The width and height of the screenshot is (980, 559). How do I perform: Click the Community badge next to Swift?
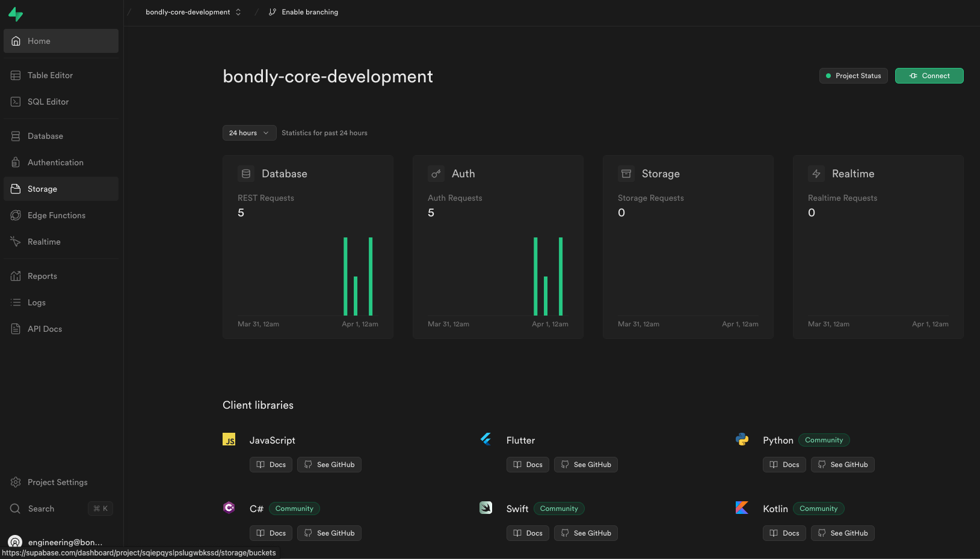[x=559, y=509]
